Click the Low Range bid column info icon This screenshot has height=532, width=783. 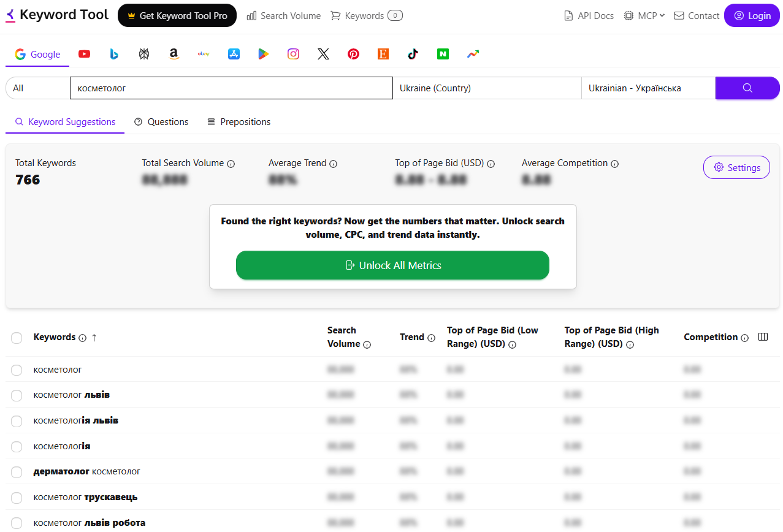513,344
